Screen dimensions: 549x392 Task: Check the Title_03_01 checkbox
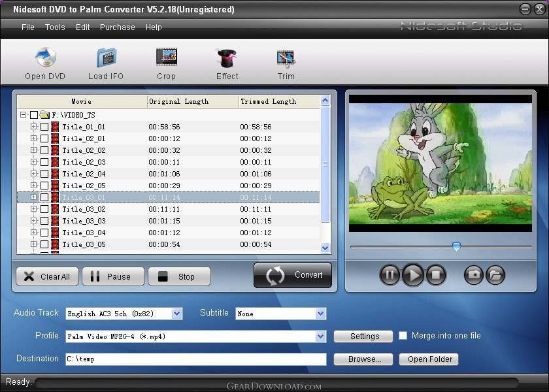coord(44,197)
